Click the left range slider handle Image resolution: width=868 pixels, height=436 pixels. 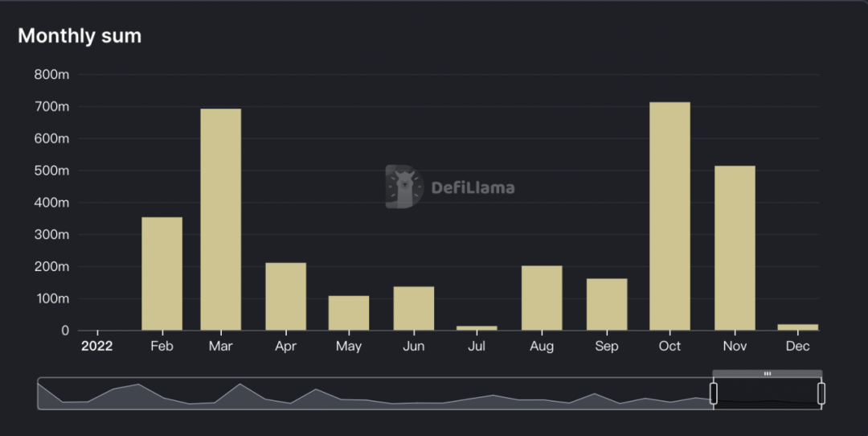coord(714,393)
